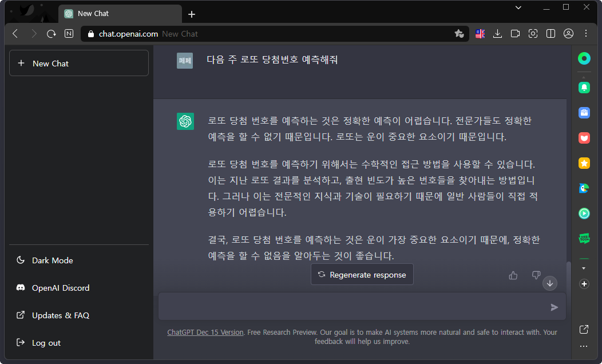Start a New Chat in the ChatGPT sidebar

78,62
